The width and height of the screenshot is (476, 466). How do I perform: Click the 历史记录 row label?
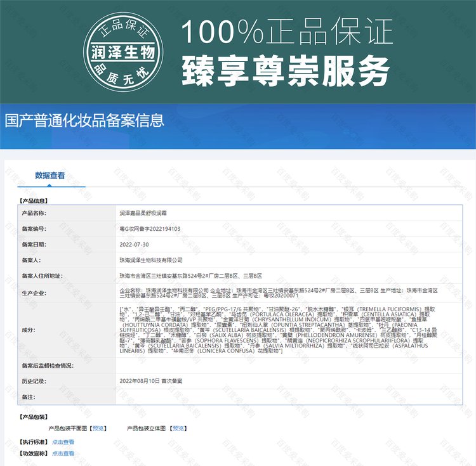tap(34, 381)
